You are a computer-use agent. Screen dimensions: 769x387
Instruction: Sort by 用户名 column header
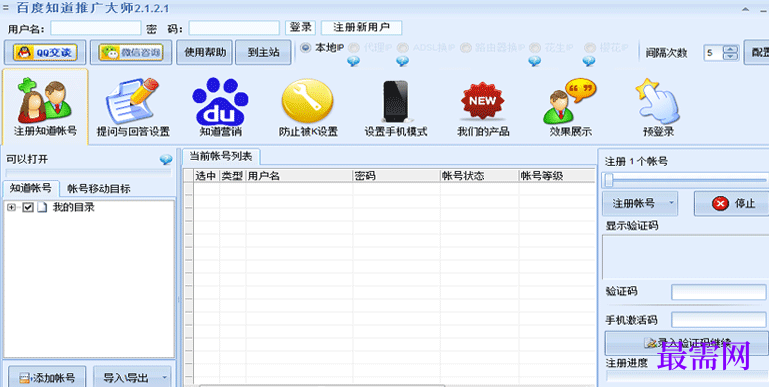[299, 176]
